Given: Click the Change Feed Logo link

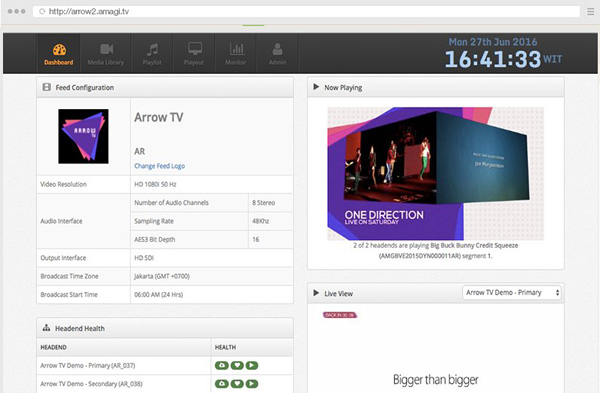Looking at the screenshot, I should click(160, 166).
